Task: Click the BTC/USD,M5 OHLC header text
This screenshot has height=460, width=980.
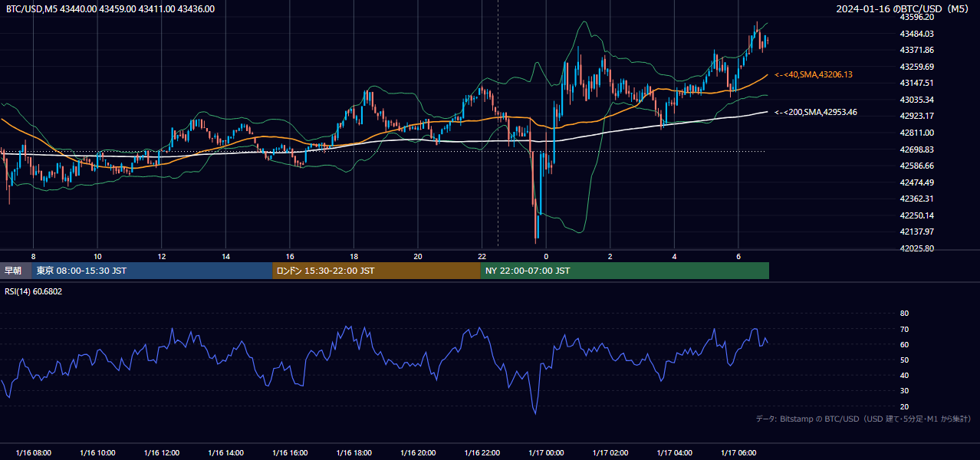Action: [x=110, y=8]
